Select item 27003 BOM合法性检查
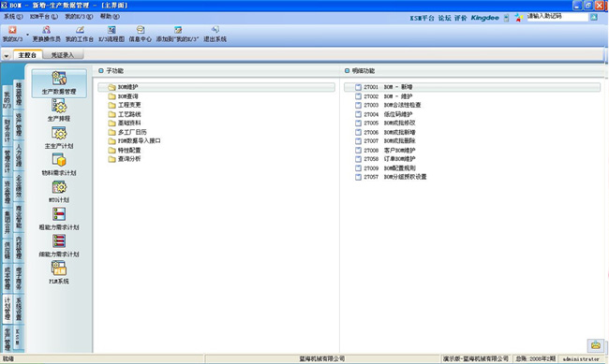 [x=388, y=105]
